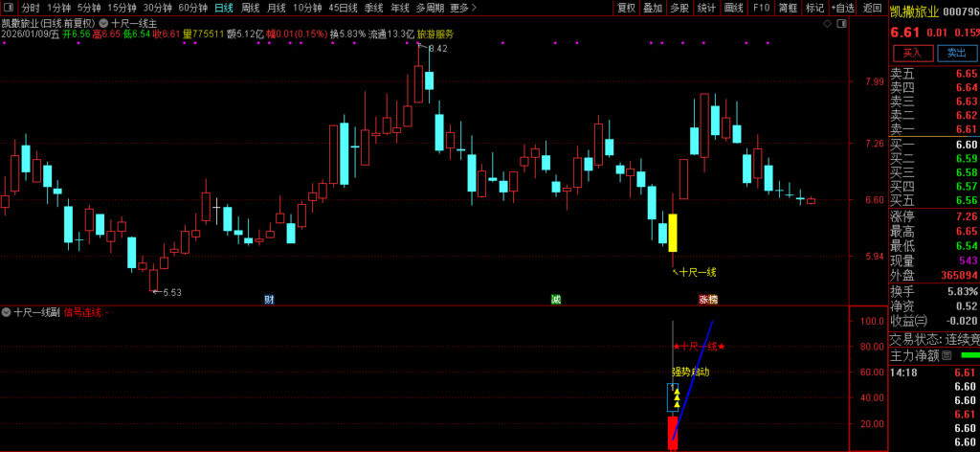Viewport: 980px width, 452px height.
Task: Expand the 更多 periods list
Action: 463,8
